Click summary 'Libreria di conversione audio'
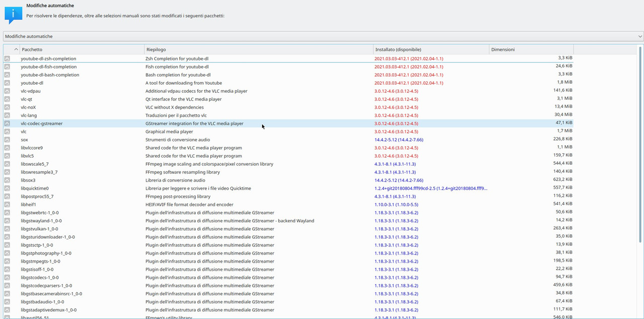This screenshot has width=644, height=319. 175,180
